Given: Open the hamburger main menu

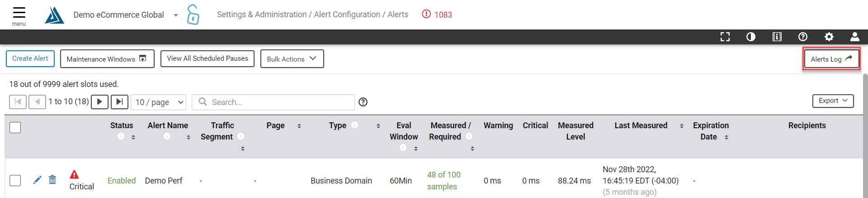Looking at the screenshot, I should (19, 15).
